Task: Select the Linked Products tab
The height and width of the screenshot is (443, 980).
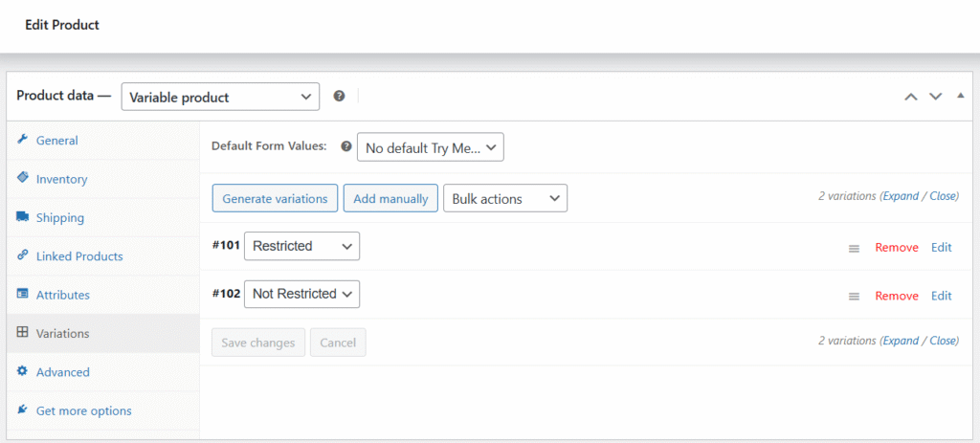Action: (x=78, y=256)
